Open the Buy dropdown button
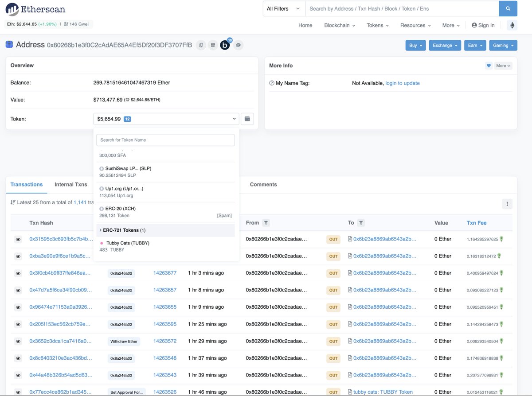 (415, 45)
